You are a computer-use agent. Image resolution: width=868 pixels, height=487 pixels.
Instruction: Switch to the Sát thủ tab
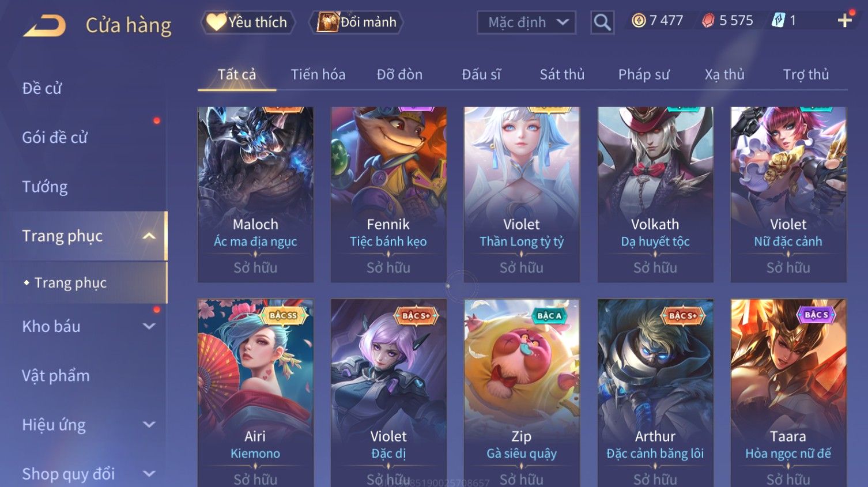pyautogui.click(x=562, y=74)
